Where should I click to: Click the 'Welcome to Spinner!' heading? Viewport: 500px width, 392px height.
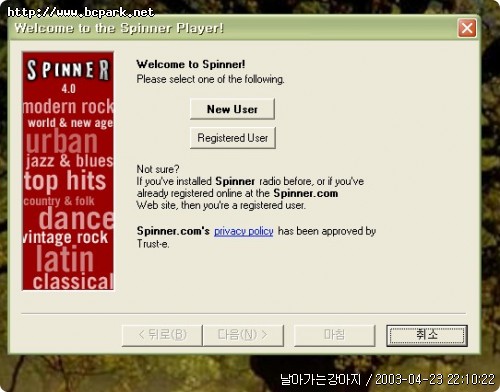[191, 64]
